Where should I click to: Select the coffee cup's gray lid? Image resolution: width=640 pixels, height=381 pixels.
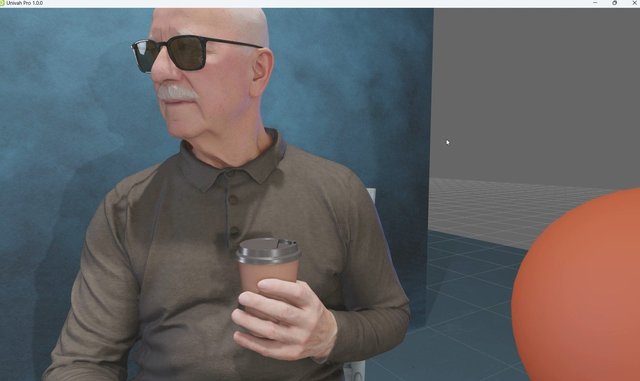point(268,250)
